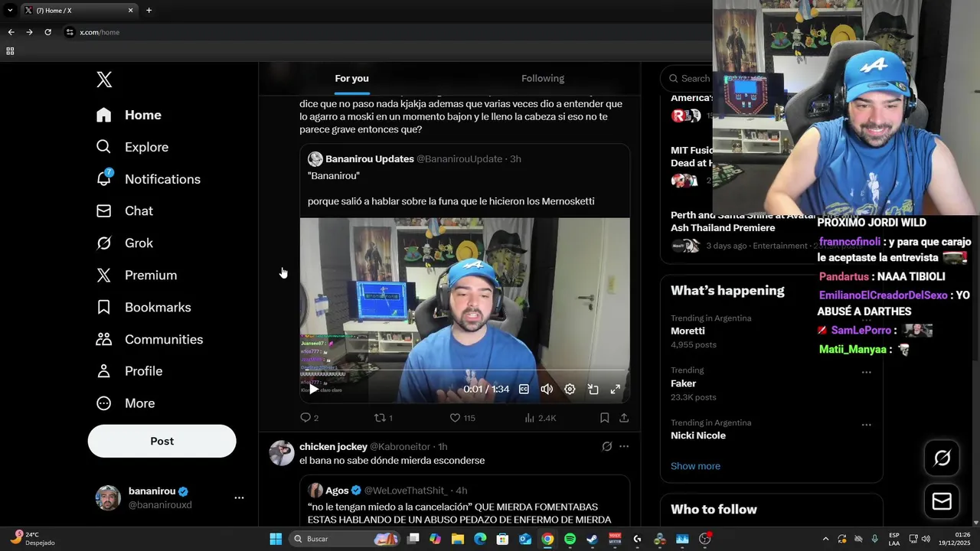Click Show more under What's happening
This screenshot has height=551, width=980.
(x=695, y=466)
